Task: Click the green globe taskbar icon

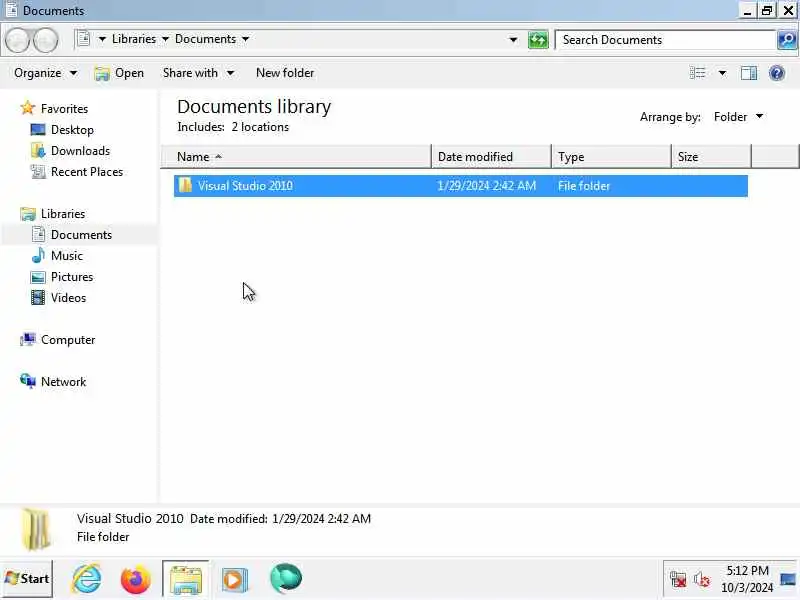Action: [x=286, y=579]
